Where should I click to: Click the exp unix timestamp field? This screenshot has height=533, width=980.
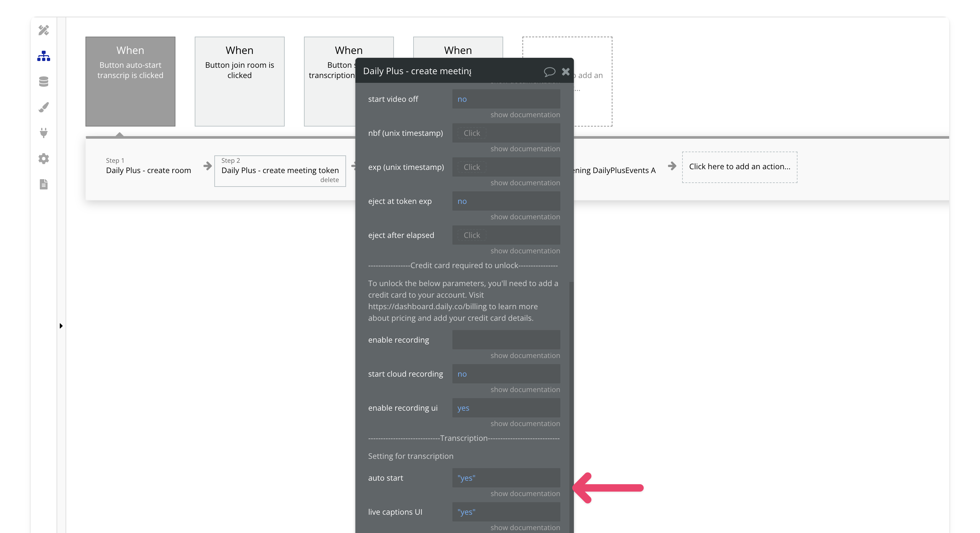pyautogui.click(x=506, y=167)
